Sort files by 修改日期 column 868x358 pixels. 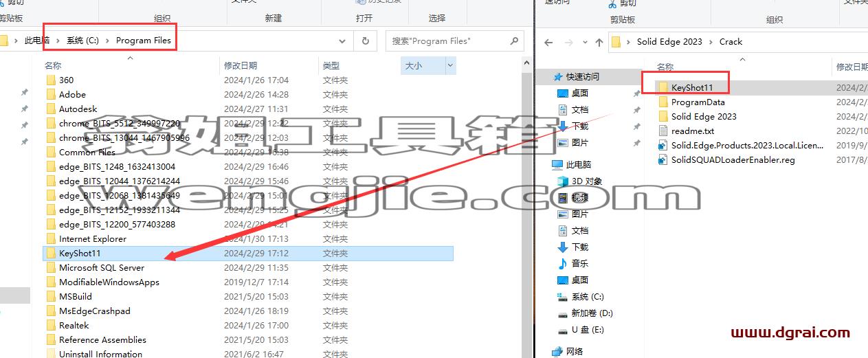click(241, 65)
